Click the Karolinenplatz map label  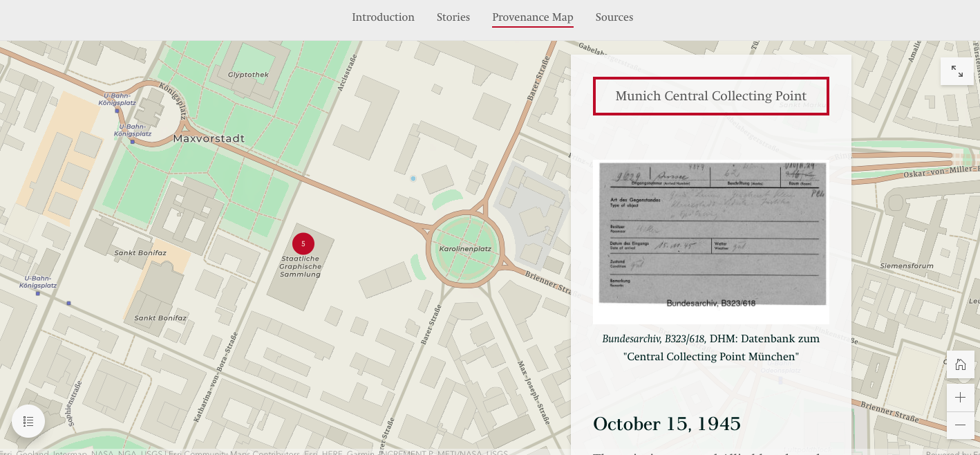tap(465, 248)
